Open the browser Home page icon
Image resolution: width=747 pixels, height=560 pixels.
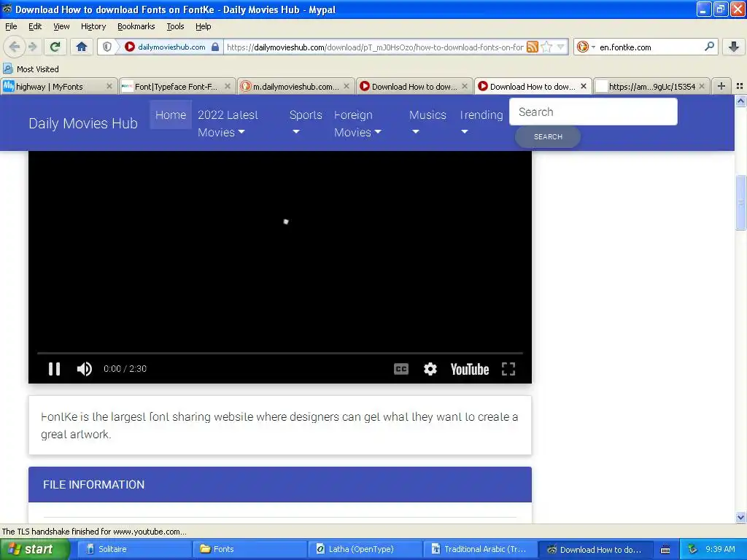coord(82,47)
